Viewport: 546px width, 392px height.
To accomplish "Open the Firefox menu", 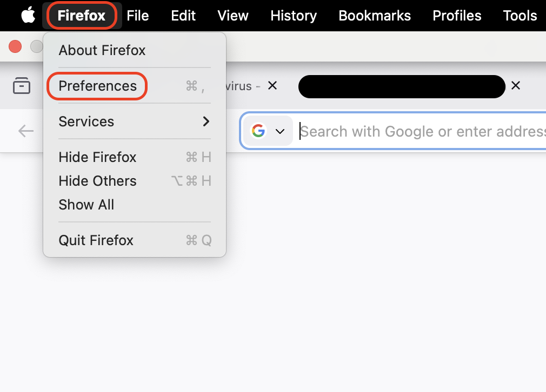I will tap(82, 15).
